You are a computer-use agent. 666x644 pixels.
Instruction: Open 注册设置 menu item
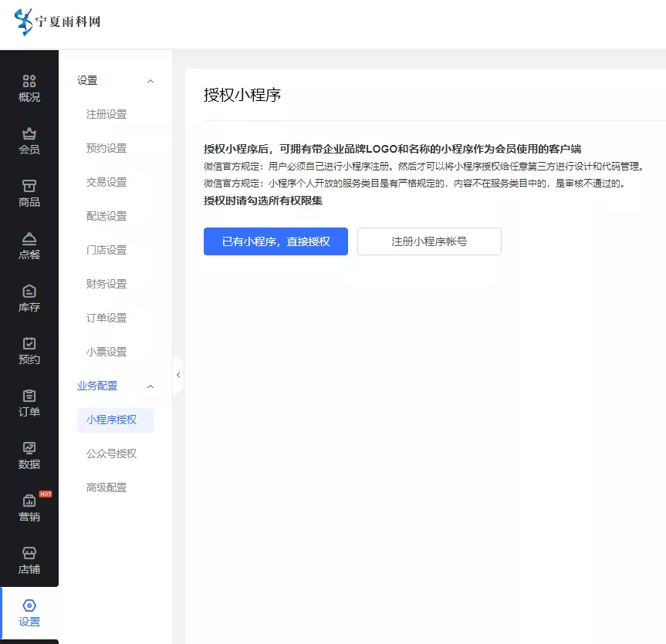point(106,114)
